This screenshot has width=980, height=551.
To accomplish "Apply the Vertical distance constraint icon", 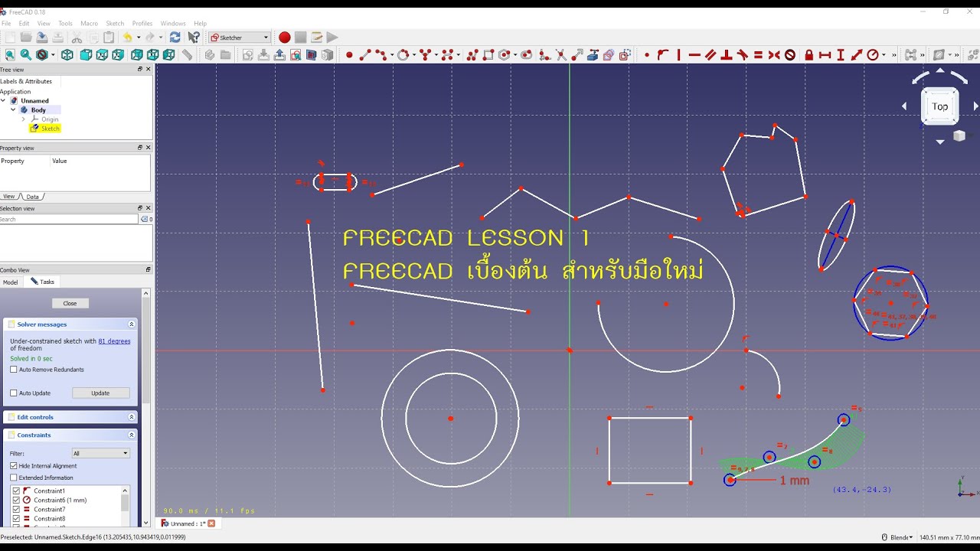I will tap(841, 55).
